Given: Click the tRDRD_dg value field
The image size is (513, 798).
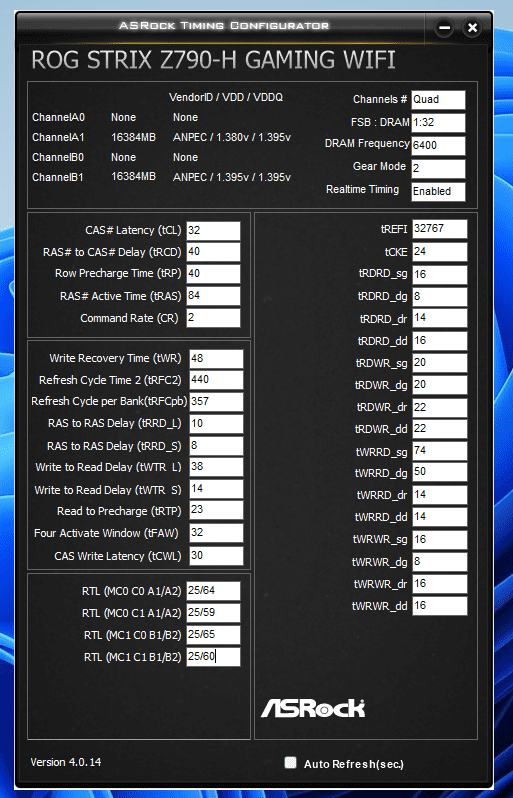Looking at the screenshot, I should point(439,296).
